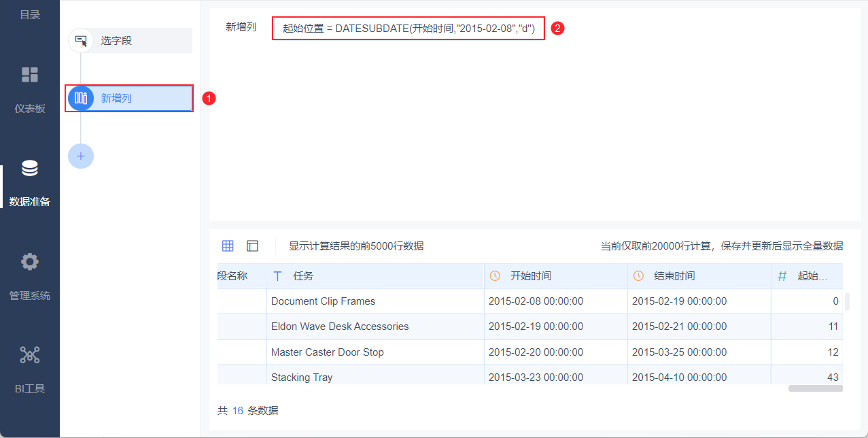This screenshot has height=438, width=868.
Task: Click start time 2015-02-20 00:00:00 cell
Action: tap(556, 352)
